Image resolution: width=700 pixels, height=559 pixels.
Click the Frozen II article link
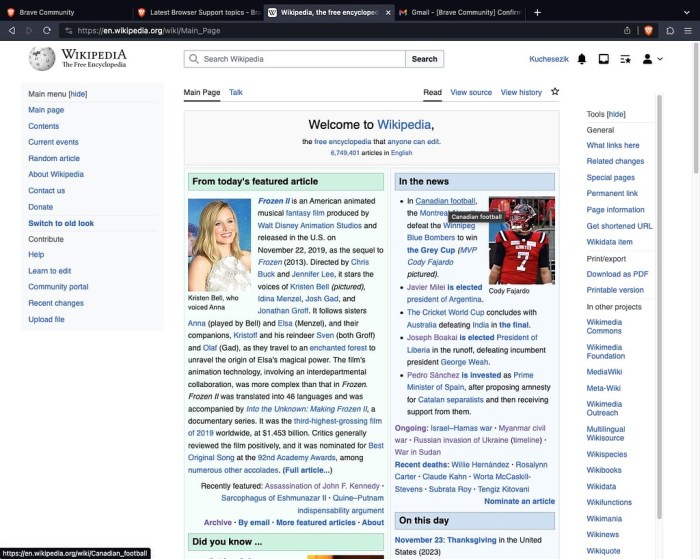point(274,201)
